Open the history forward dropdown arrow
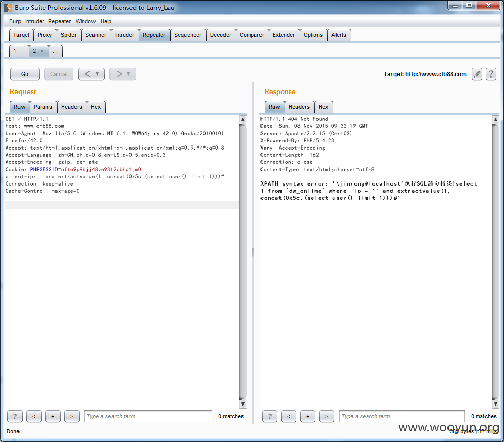The image size is (504, 442). (128, 74)
